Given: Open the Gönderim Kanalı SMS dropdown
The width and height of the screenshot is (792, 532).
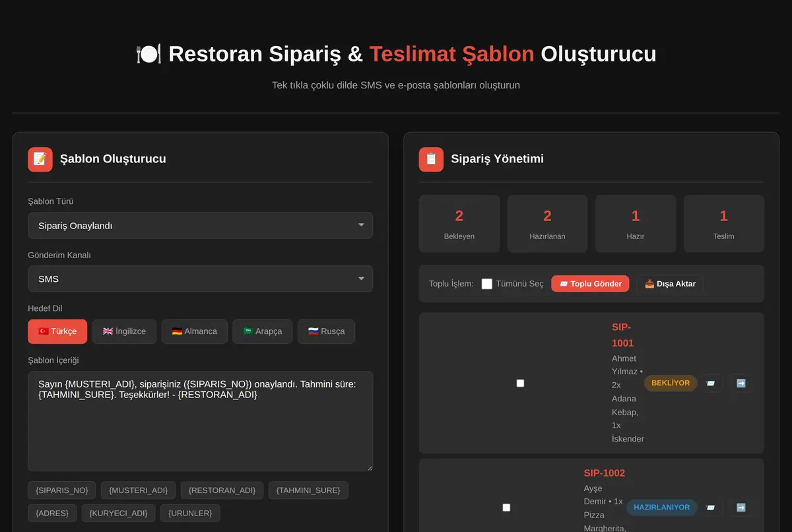Looking at the screenshot, I should click(x=200, y=279).
